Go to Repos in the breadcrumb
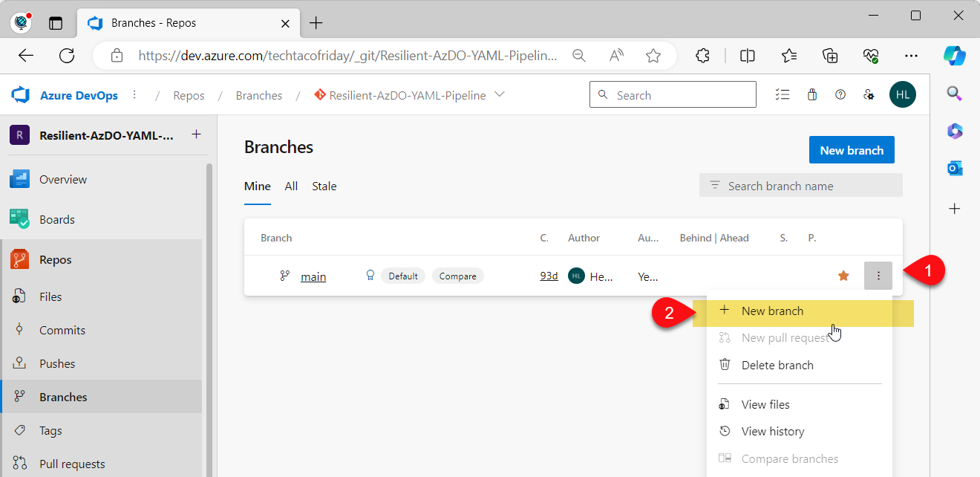 tap(189, 95)
